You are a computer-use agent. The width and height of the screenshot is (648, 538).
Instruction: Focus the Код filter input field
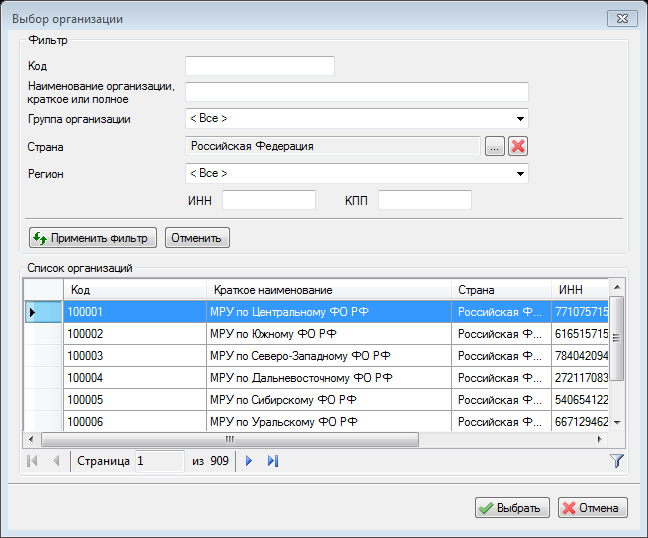click(260, 66)
